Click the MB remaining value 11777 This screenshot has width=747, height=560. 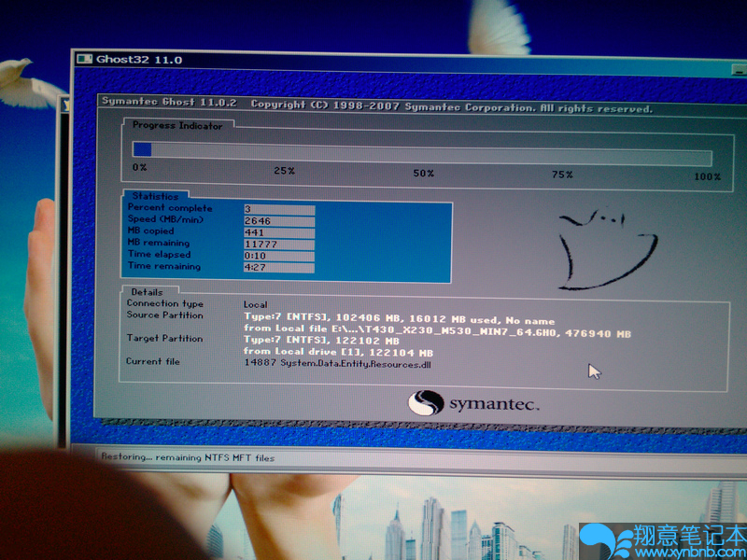point(279,245)
